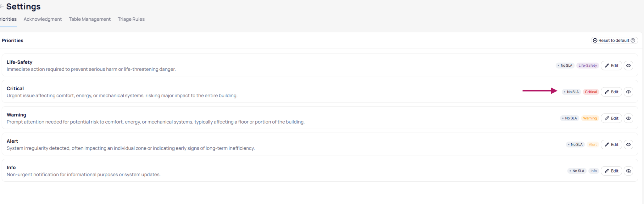The width and height of the screenshot is (644, 204).
Task: Click Edit for the Warning priority
Action: [611, 119]
